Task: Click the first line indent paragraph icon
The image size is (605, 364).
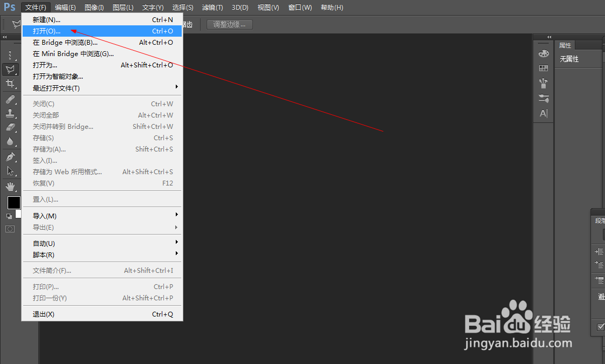Action: [x=599, y=264]
